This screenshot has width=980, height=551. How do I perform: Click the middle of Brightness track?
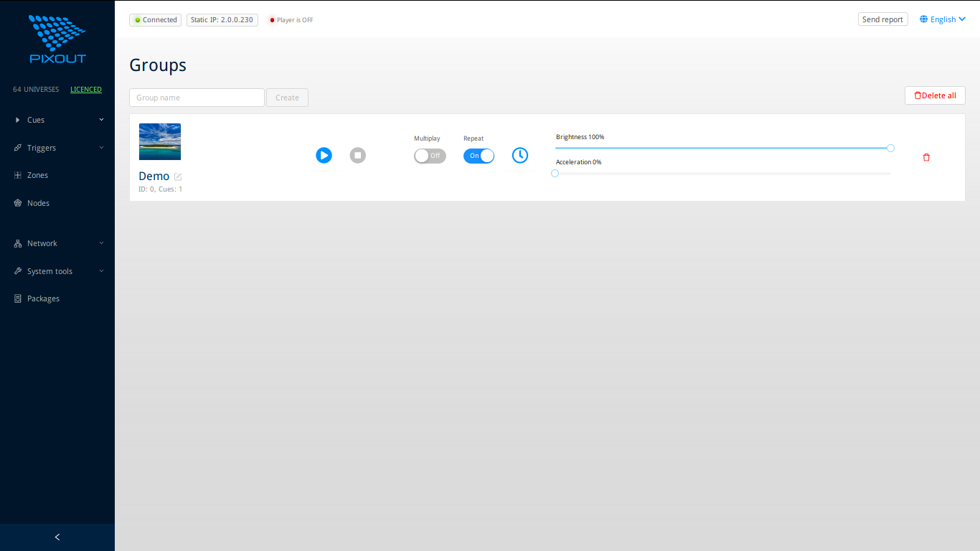(x=722, y=148)
